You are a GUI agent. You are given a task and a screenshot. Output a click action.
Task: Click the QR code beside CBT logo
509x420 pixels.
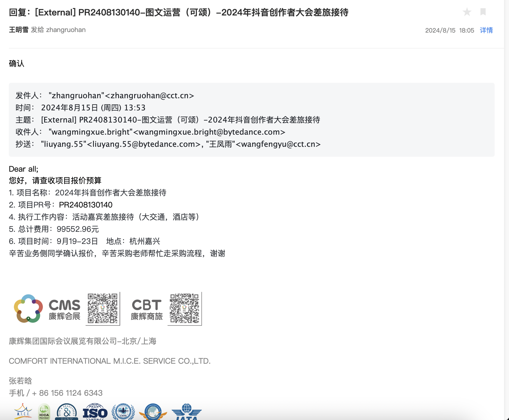coord(184,309)
